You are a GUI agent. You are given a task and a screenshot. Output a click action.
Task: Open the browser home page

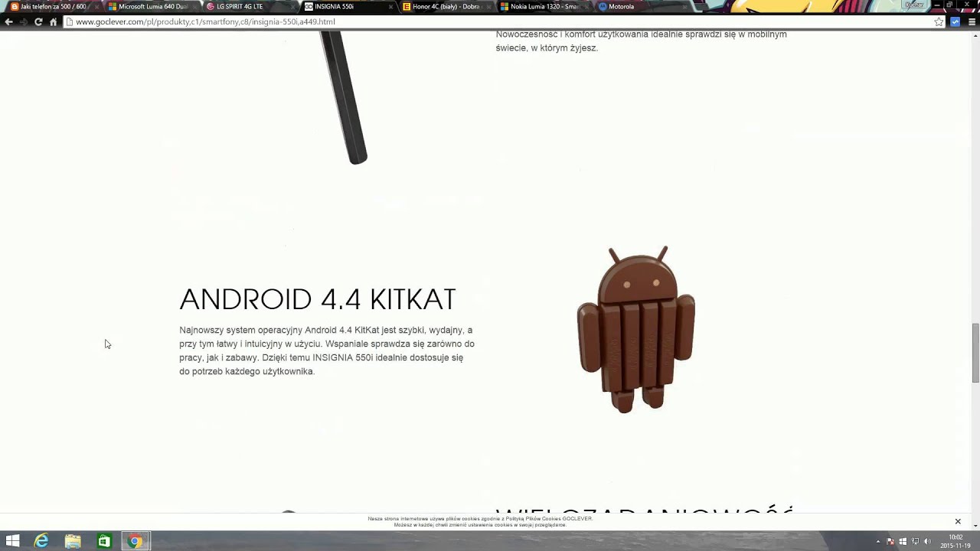pos(53,22)
